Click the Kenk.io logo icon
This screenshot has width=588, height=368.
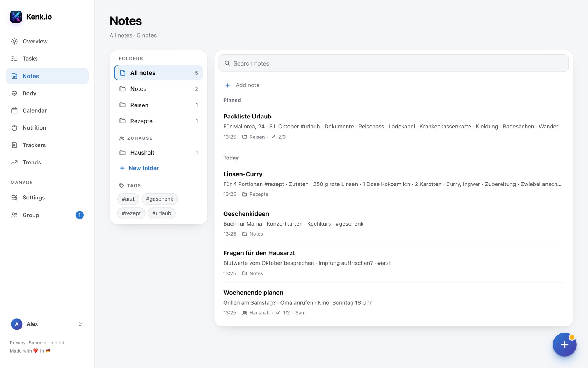[x=16, y=17]
